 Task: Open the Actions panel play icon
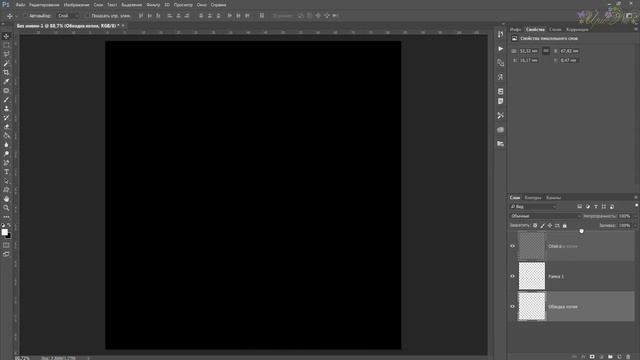(500, 49)
